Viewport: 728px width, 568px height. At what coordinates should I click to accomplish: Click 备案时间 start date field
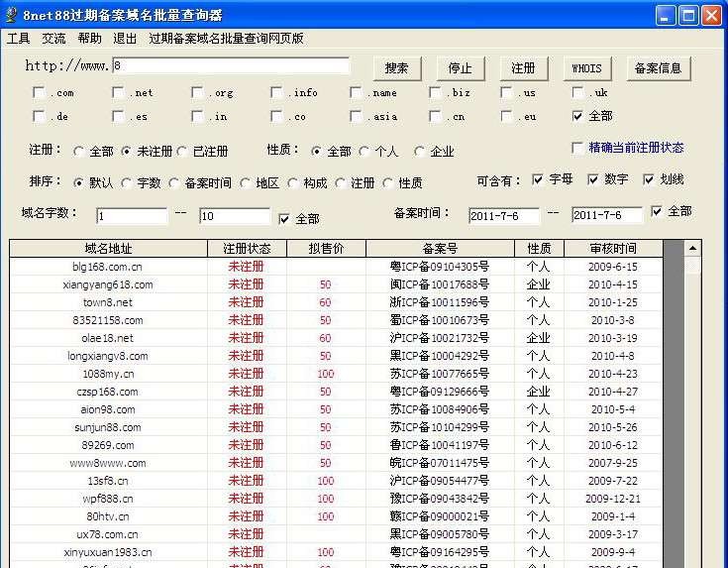coord(504,216)
